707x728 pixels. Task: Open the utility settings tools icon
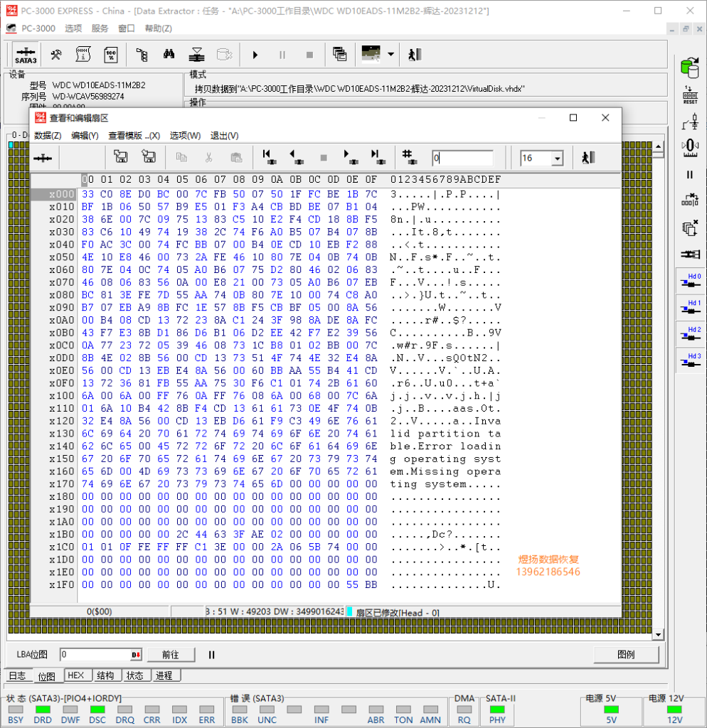point(56,55)
